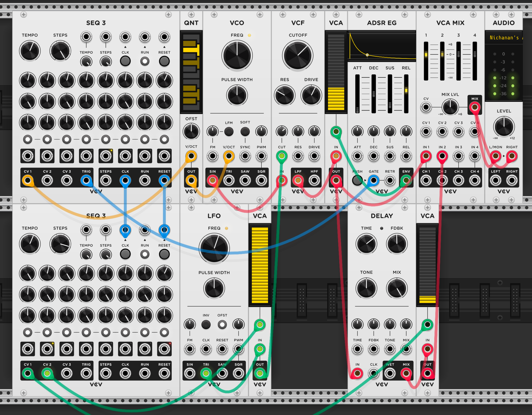Click the top SEQ 3 TEMPO knob

(x=30, y=51)
